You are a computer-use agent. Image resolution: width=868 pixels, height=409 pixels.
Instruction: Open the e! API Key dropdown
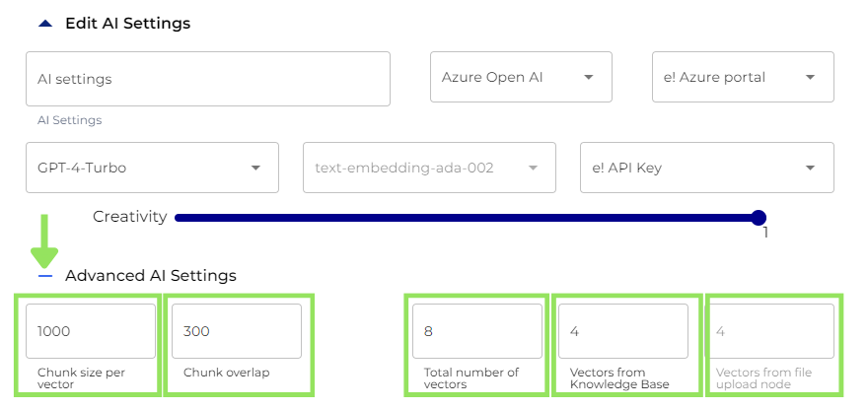[690, 168]
